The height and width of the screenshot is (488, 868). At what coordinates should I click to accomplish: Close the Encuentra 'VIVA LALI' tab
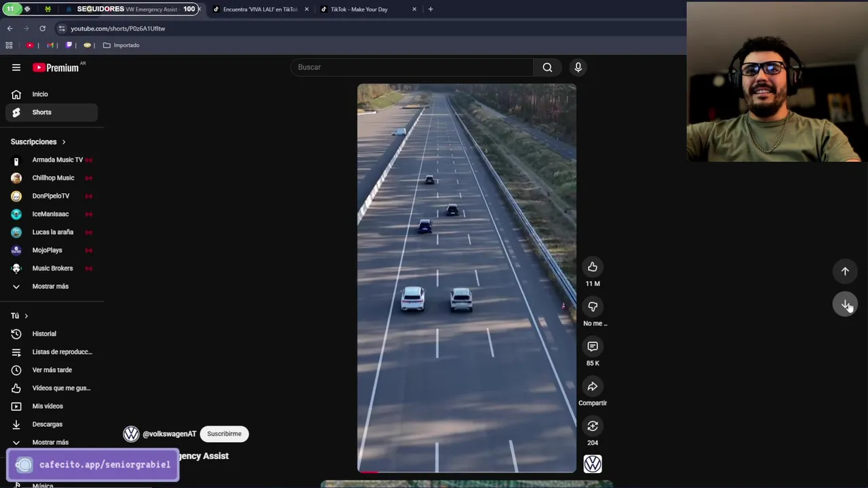click(x=307, y=9)
